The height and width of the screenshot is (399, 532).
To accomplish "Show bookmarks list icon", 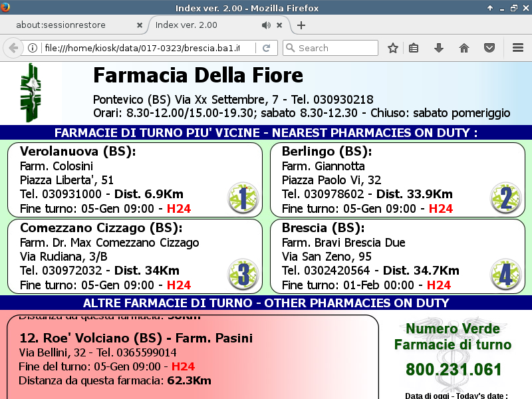I will click(x=414, y=48).
